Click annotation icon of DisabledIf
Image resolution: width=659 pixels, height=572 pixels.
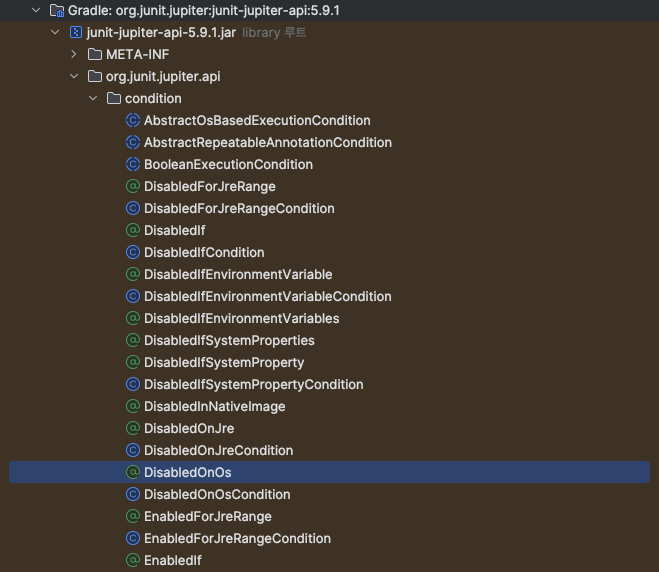click(133, 230)
